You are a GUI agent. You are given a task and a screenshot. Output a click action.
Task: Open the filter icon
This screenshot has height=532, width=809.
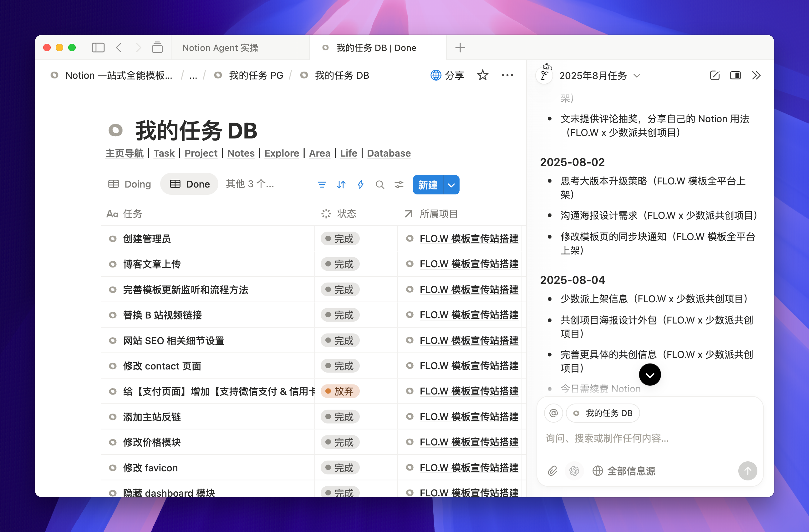322,184
